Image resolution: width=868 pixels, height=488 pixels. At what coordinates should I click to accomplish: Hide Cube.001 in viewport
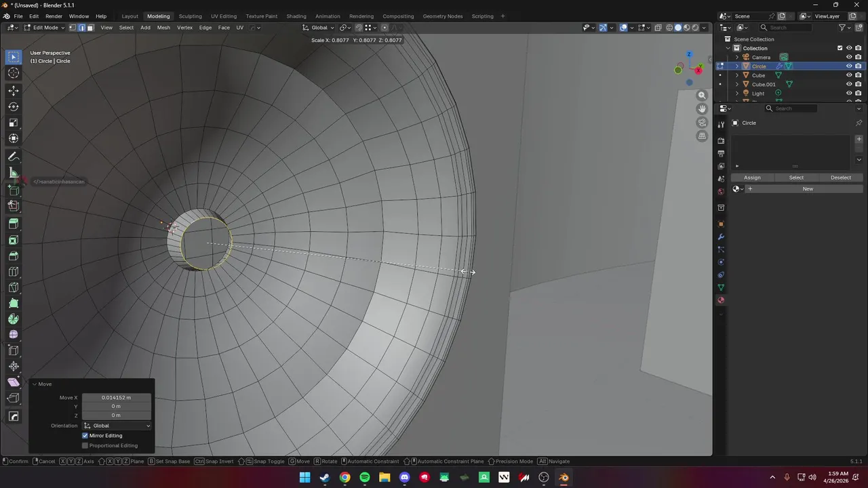pyautogui.click(x=848, y=84)
